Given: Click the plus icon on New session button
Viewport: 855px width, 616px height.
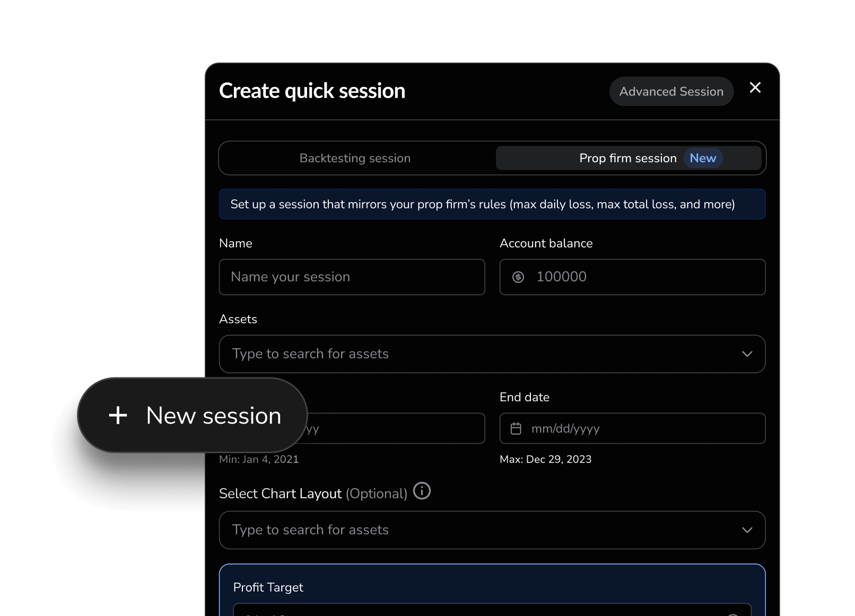Looking at the screenshot, I should (x=118, y=416).
